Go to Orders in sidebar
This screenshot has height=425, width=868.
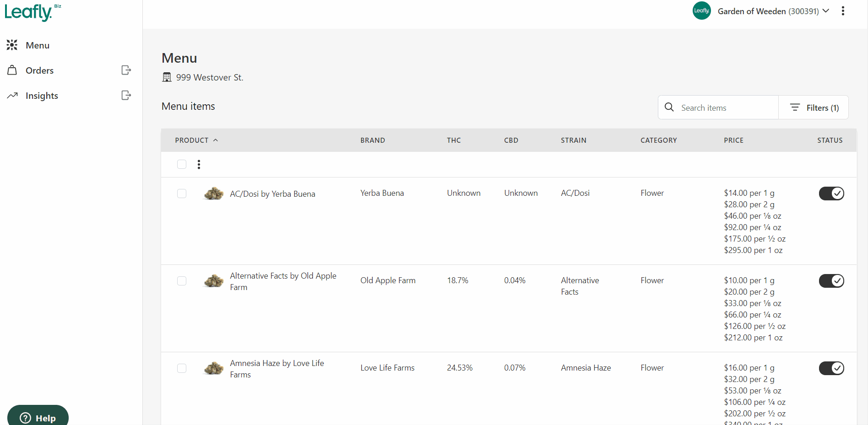(x=40, y=70)
